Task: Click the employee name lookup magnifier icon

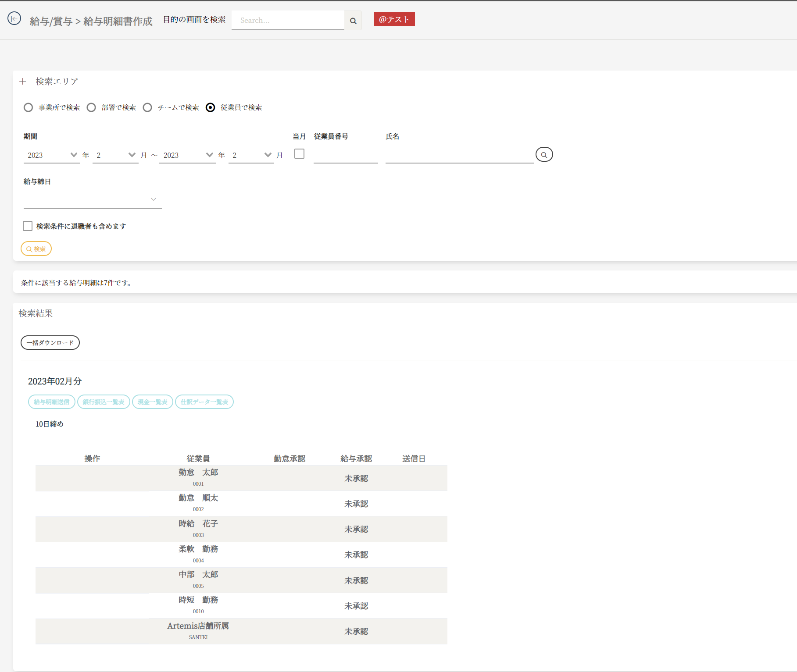Action: point(544,155)
